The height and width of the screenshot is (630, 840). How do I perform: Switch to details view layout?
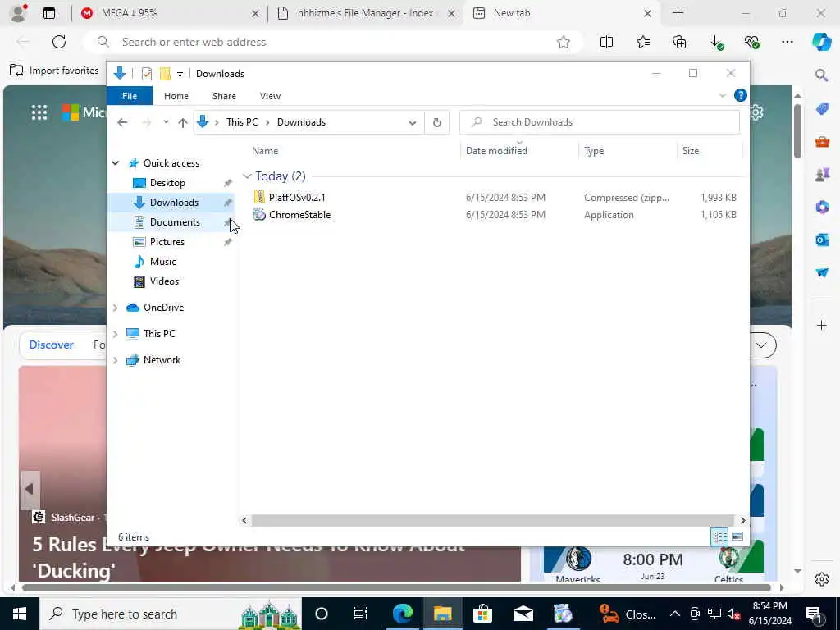pyautogui.click(x=719, y=536)
